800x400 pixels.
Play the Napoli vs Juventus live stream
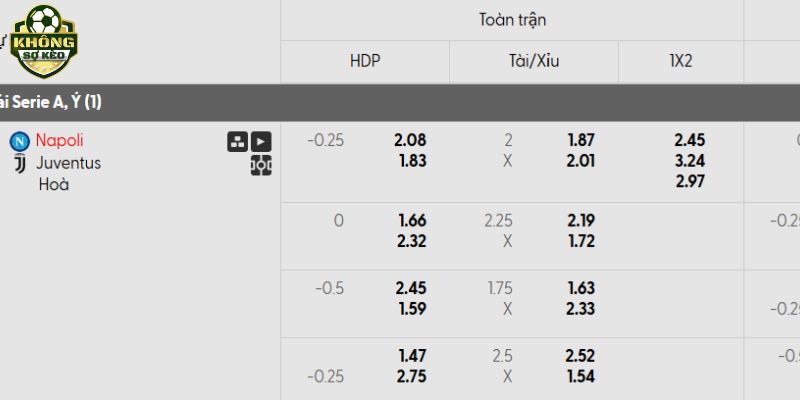click(261, 142)
